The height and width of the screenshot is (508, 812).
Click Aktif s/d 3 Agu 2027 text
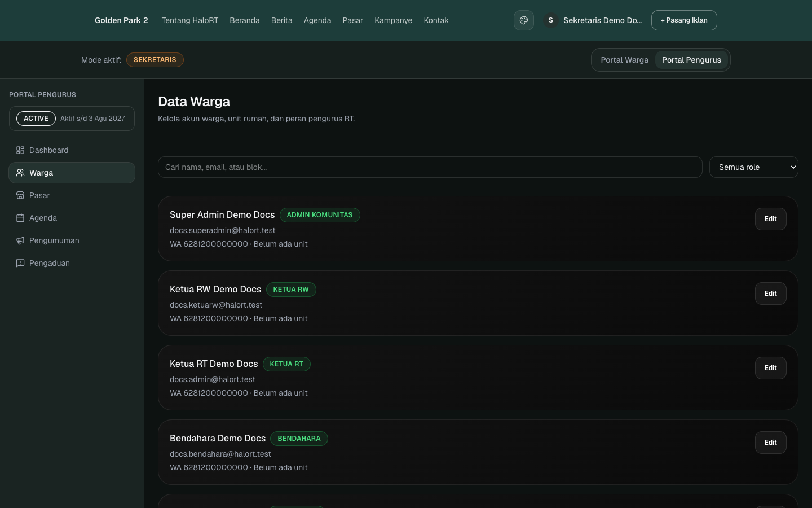(92, 119)
